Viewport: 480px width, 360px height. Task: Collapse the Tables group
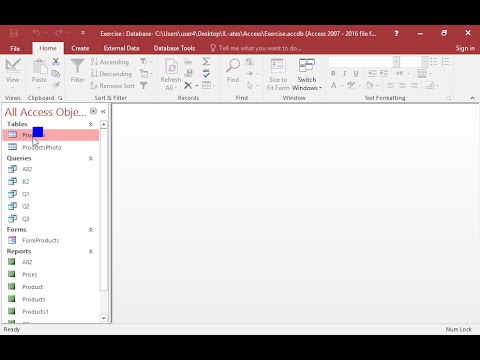pyautogui.click(x=91, y=124)
